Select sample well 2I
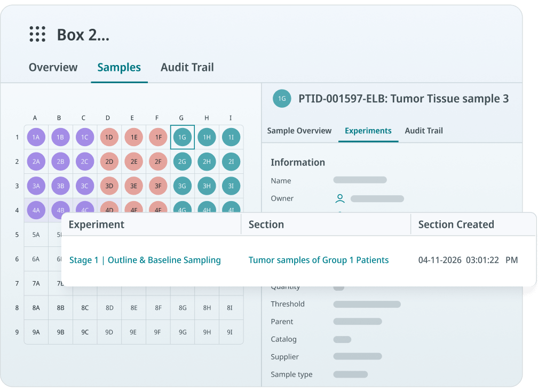Screen dimensions: 546x392 click(x=231, y=162)
